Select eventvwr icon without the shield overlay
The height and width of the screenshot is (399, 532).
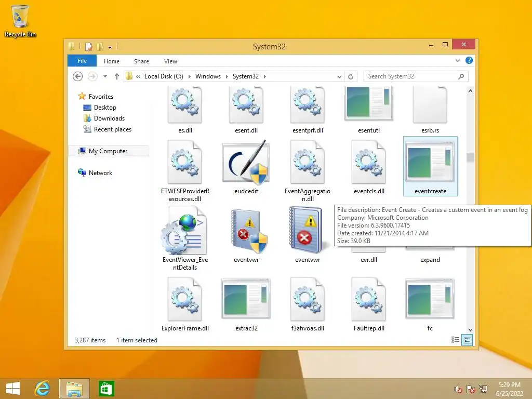click(308, 230)
